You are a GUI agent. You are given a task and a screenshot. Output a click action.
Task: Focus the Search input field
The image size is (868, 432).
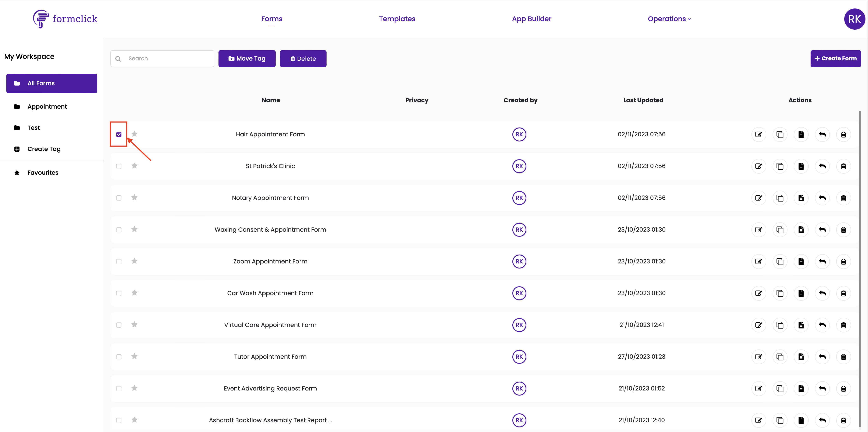coord(162,59)
